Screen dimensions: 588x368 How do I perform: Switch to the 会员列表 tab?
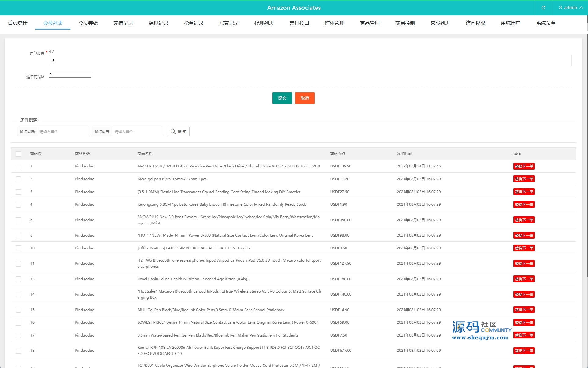point(53,23)
